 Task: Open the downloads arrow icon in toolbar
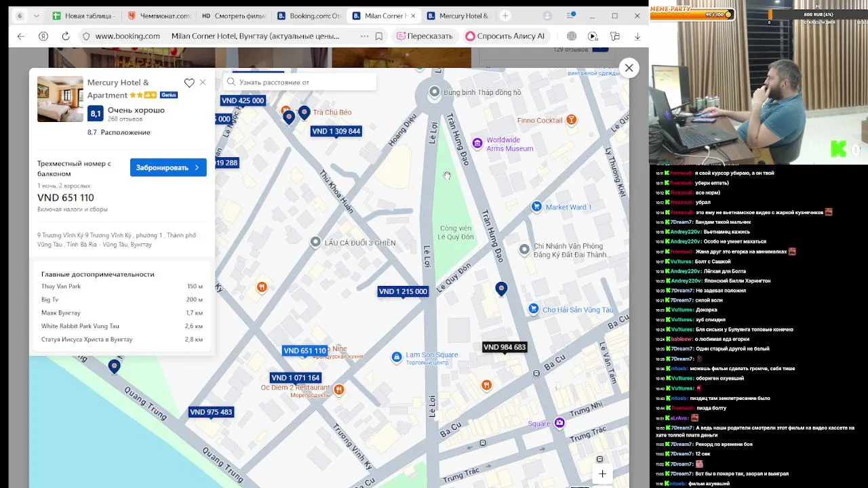coord(637,36)
